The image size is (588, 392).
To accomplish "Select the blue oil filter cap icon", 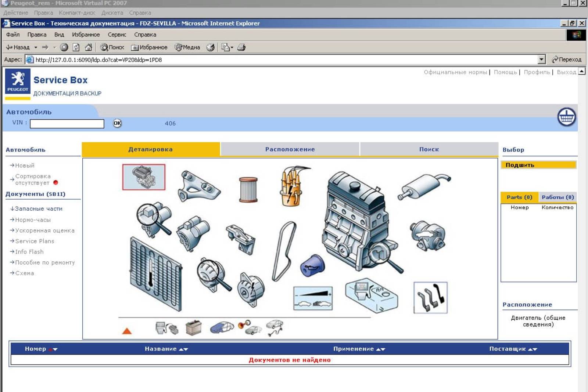I will tap(312, 265).
